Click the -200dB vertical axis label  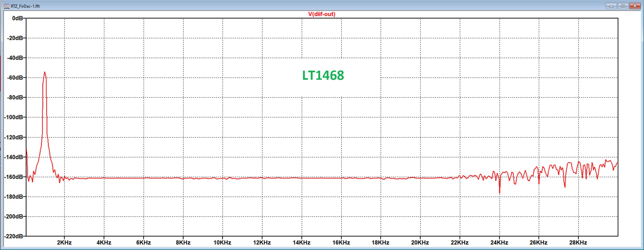coord(14,217)
